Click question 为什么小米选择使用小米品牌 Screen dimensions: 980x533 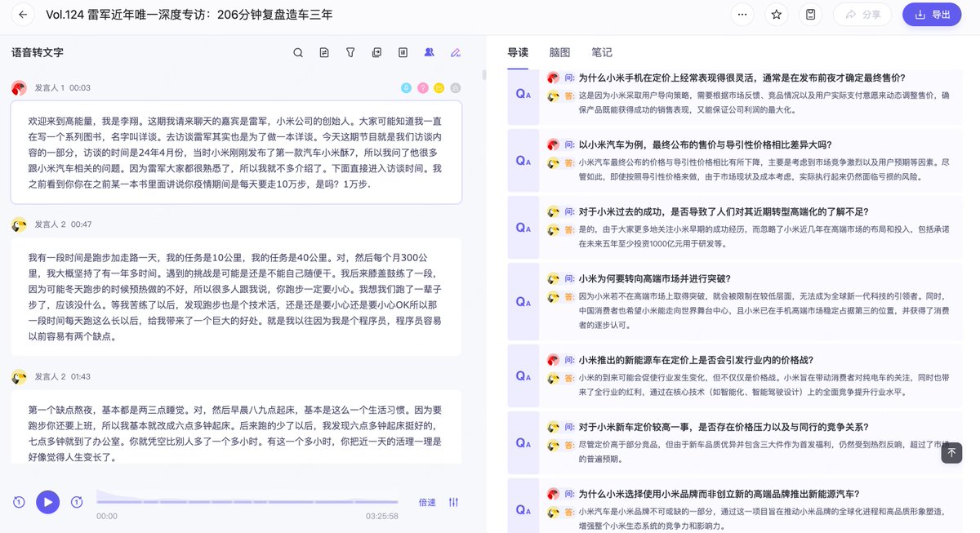click(x=719, y=494)
